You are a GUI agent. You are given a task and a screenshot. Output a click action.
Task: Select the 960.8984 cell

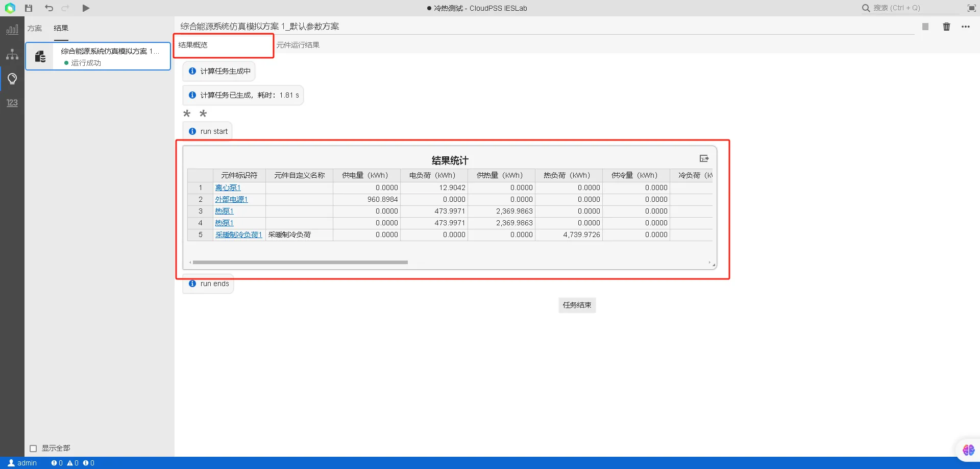[366, 199]
